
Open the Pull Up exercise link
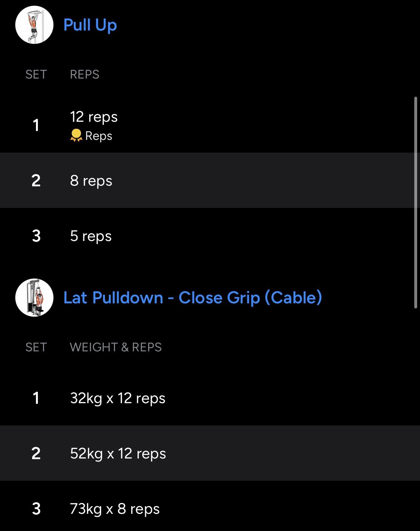pyautogui.click(x=90, y=25)
